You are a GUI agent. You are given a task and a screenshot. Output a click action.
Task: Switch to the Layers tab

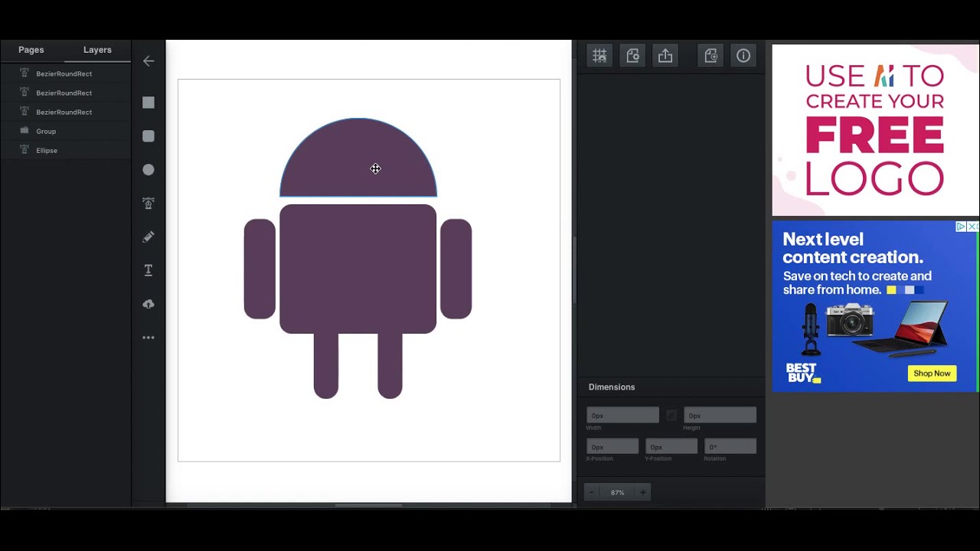tap(97, 50)
